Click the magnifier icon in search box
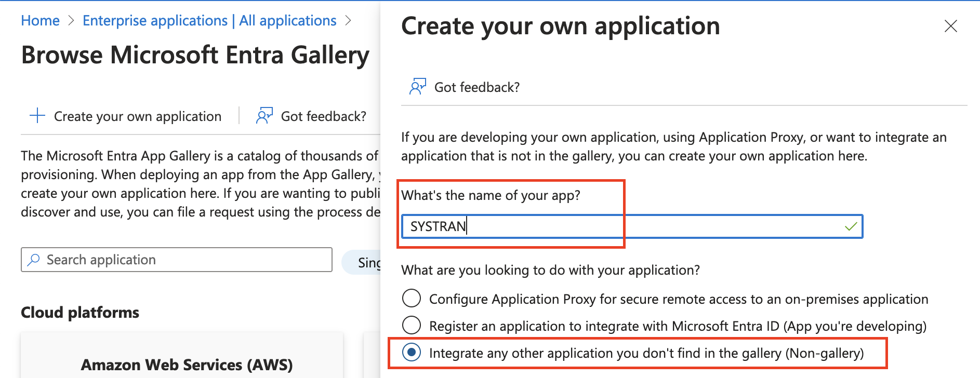 click(34, 260)
